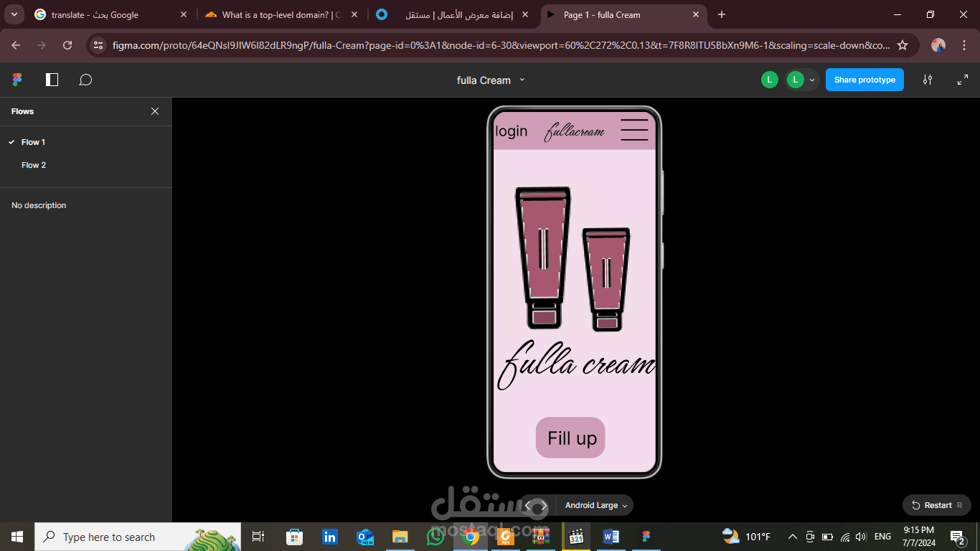This screenshot has height=551, width=980.
Task: Click the login link on the prototype screen
Action: click(511, 131)
